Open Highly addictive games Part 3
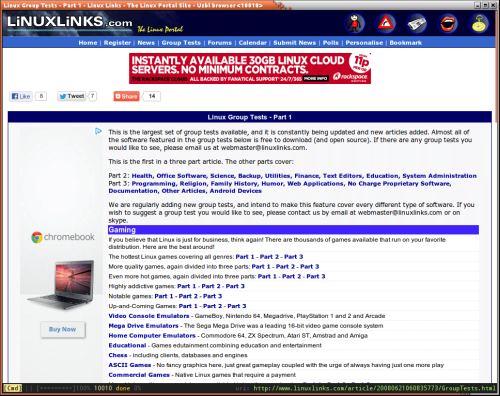Viewport: 500px width, 396px height. tap(235, 286)
